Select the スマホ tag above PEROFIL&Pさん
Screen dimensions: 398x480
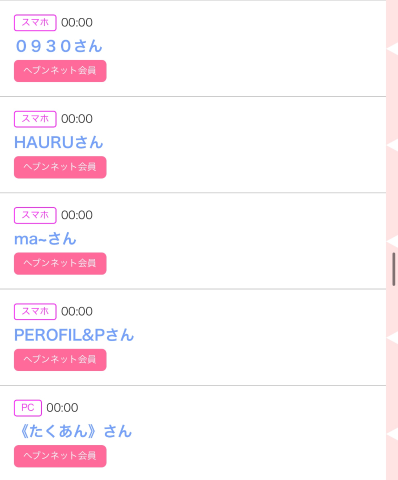coord(35,312)
